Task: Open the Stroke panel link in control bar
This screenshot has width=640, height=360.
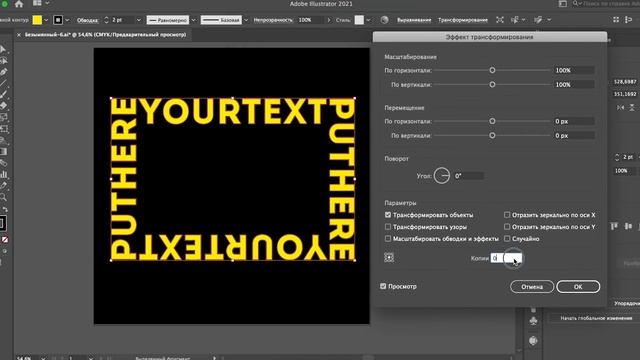Action: (x=88, y=20)
